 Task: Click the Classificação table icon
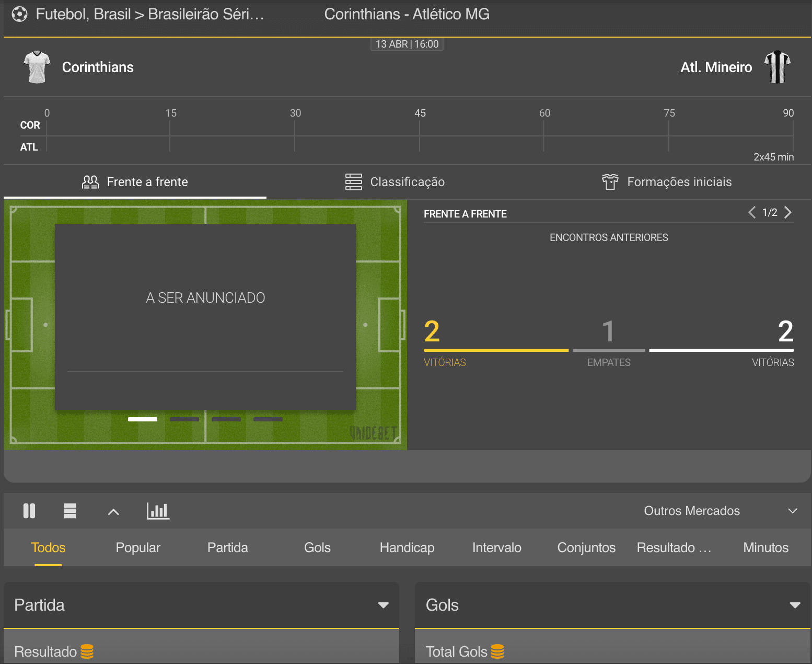354,182
